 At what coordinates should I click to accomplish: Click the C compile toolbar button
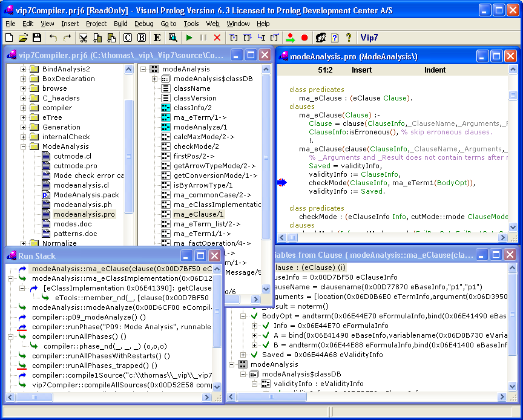click(x=127, y=38)
